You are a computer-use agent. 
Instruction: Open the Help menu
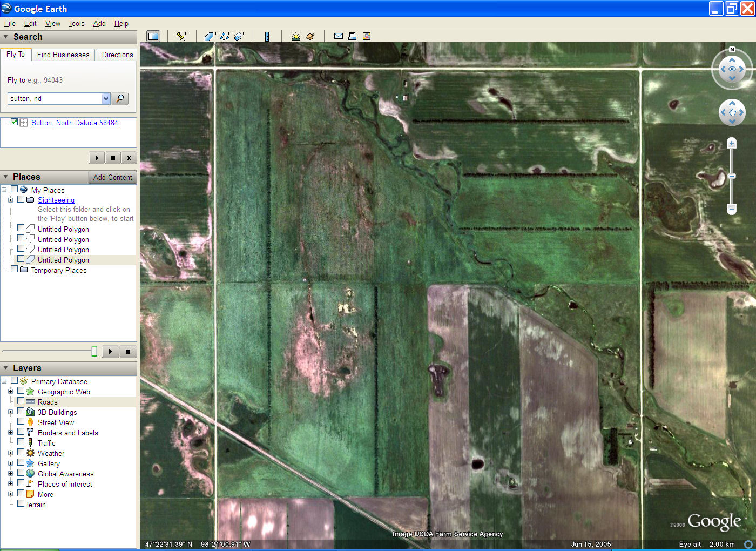(122, 23)
